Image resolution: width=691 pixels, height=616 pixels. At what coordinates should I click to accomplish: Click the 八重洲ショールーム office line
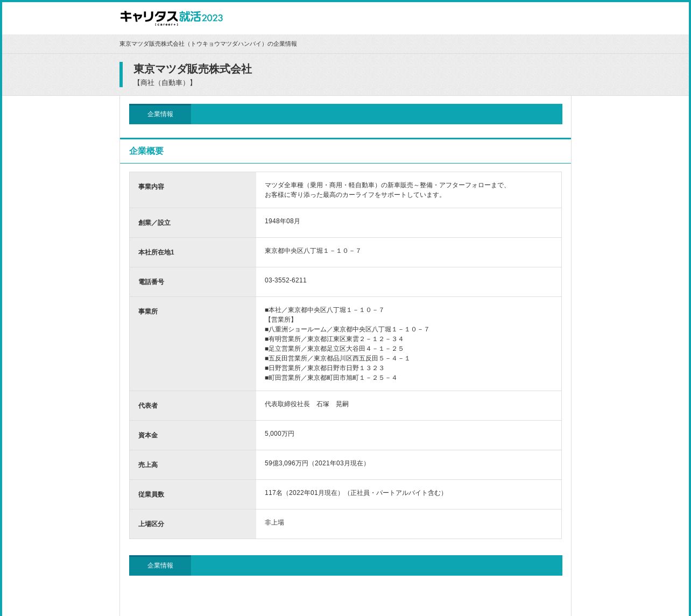click(347, 329)
